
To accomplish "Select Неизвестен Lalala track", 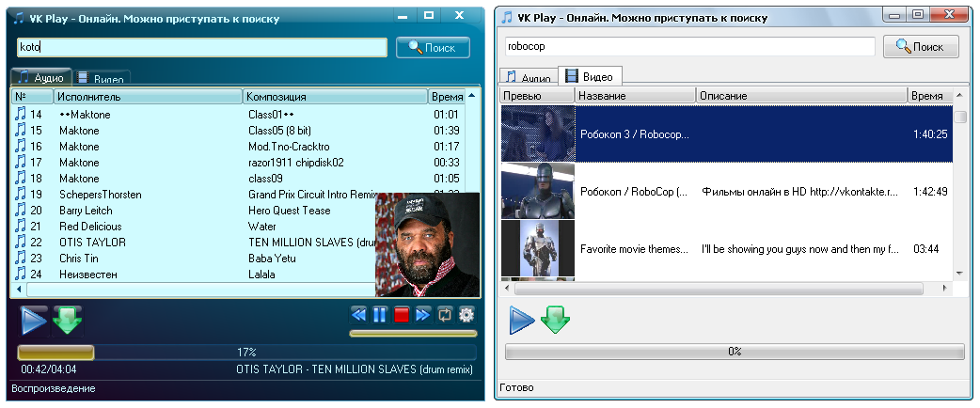I will [194, 275].
